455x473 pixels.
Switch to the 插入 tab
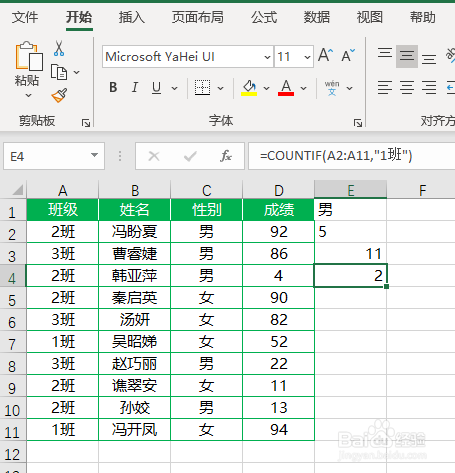coord(132,17)
